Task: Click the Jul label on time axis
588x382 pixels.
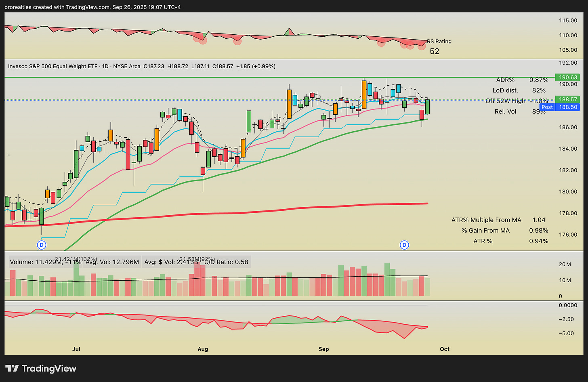Action: 76,349
